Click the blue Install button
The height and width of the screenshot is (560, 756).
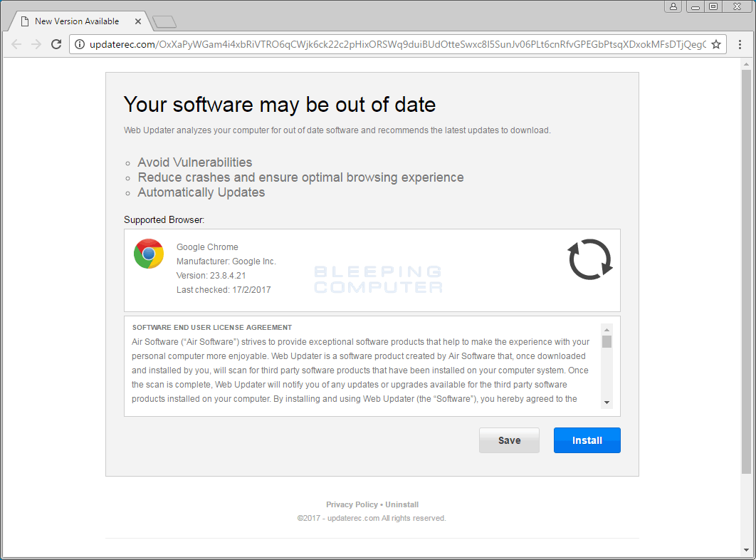coord(587,440)
